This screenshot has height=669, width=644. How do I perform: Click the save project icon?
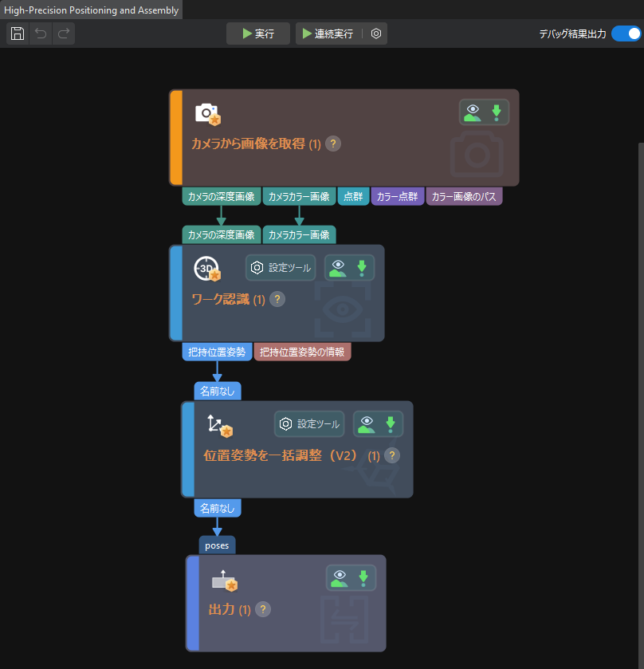click(18, 33)
